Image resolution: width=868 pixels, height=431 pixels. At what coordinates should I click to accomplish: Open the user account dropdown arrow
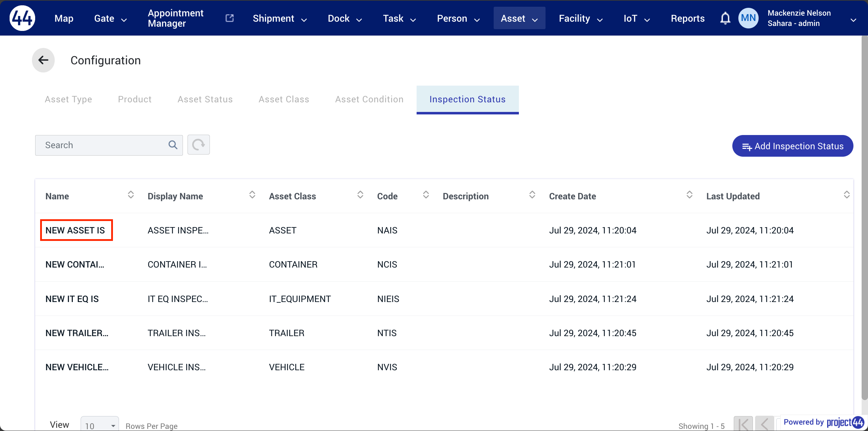pyautogui.click(x=853, y=20)
